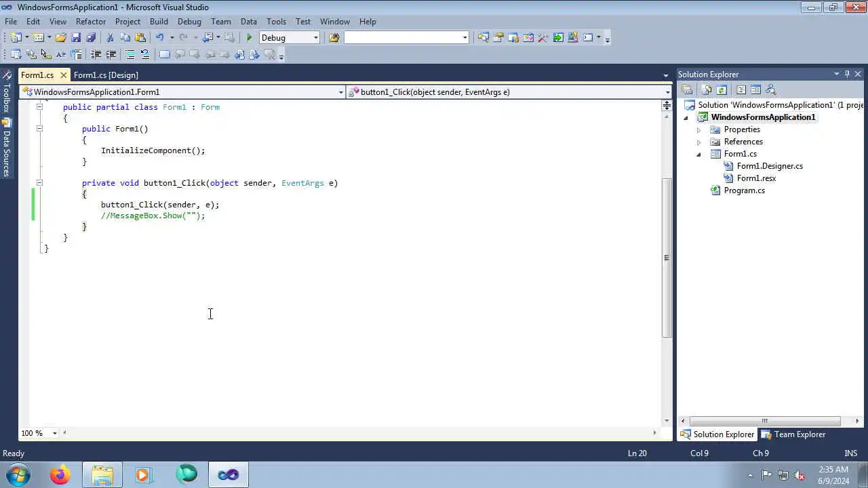
Task: Toggle auto-hide pin on Solution Explorer
Action: tap(847, 74)
